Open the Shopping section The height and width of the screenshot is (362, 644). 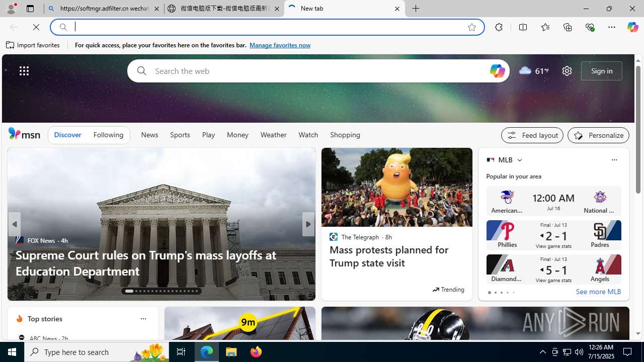(x=345, y=135)
